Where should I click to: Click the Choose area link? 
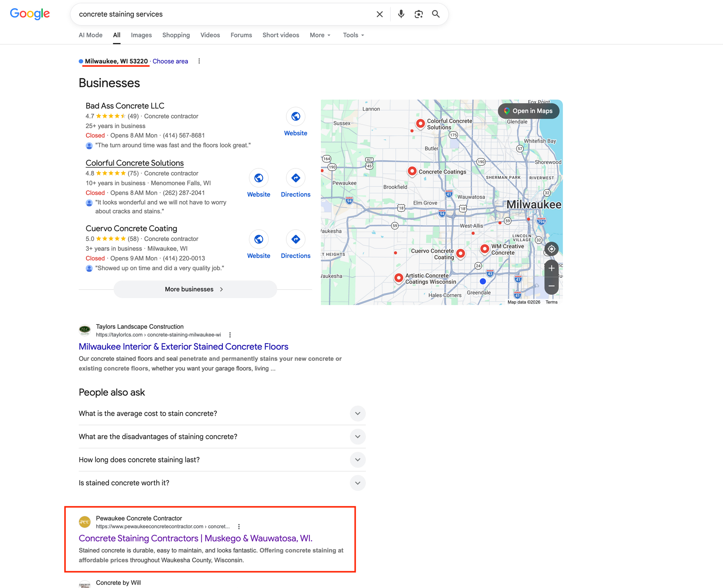(170, 61)
